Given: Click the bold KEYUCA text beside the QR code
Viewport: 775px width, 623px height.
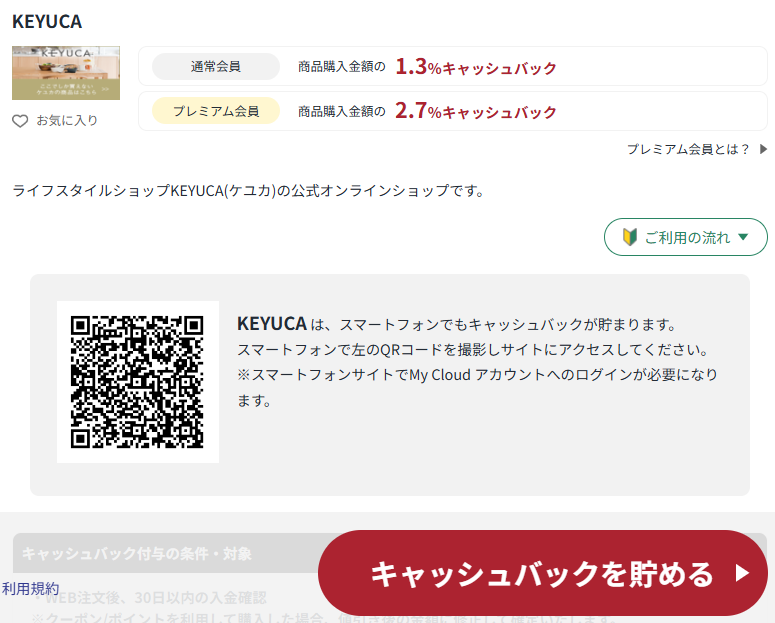Looking at the screenshot, I should (271, 324).
